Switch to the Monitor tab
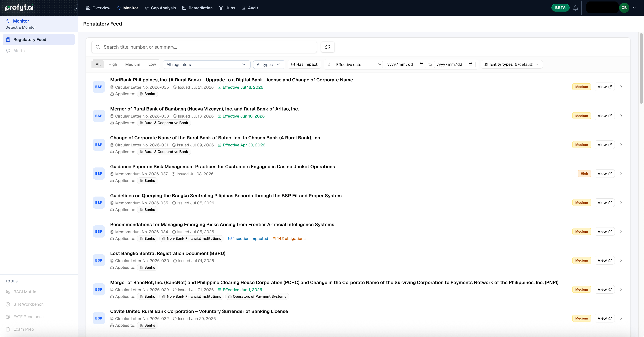This screenshot has width=644, height=337. [x=127, y=8]
